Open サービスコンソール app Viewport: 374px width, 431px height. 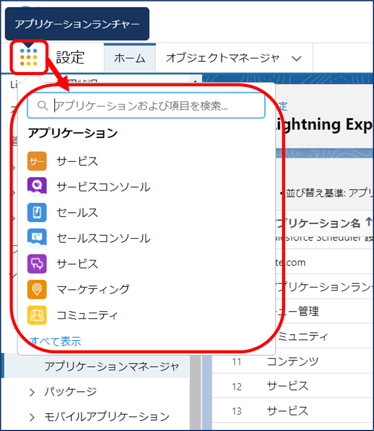pos(103,187)
